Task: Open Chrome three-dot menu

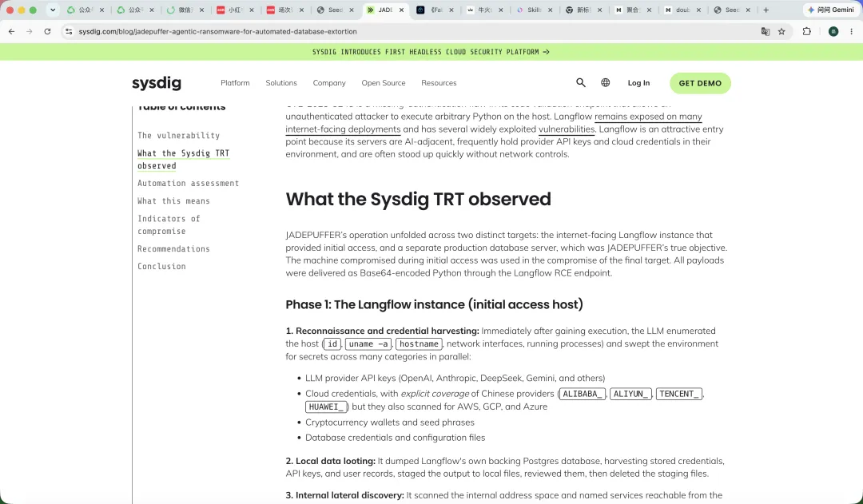Action: coord(852,31)
